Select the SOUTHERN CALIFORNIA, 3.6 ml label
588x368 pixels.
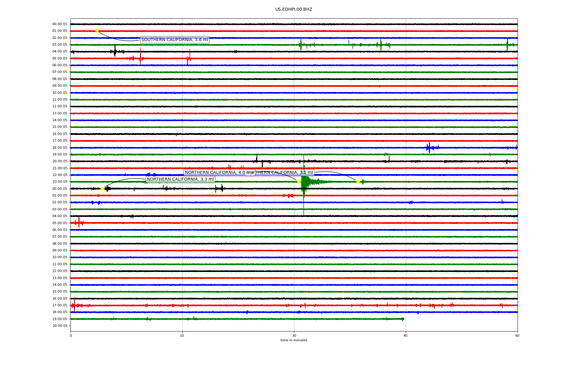[175, 40]
